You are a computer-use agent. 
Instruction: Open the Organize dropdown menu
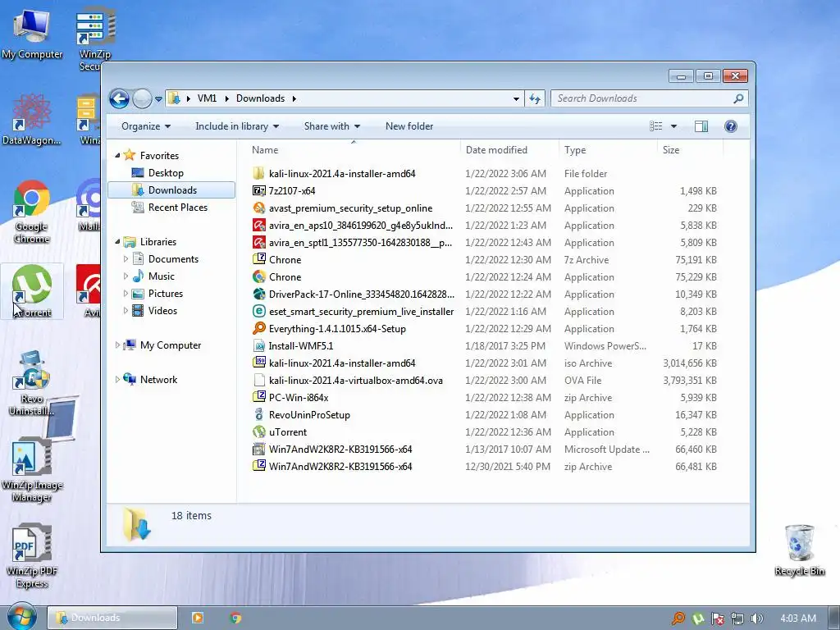click(146, 126)
